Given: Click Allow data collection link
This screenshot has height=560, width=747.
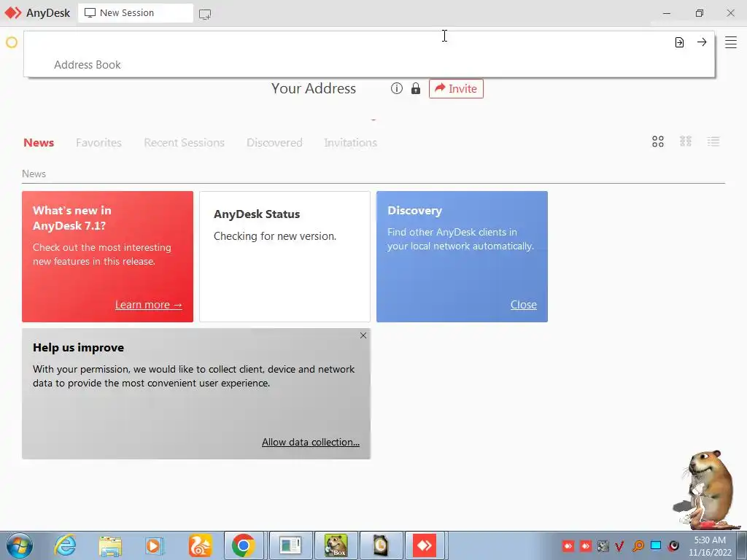Looking at the screenshot, I should 311,442.
